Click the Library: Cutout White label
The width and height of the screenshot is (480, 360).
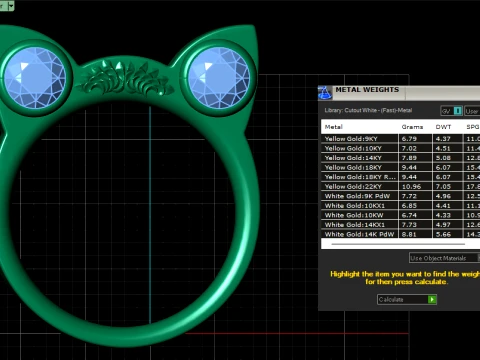(368, 110)
